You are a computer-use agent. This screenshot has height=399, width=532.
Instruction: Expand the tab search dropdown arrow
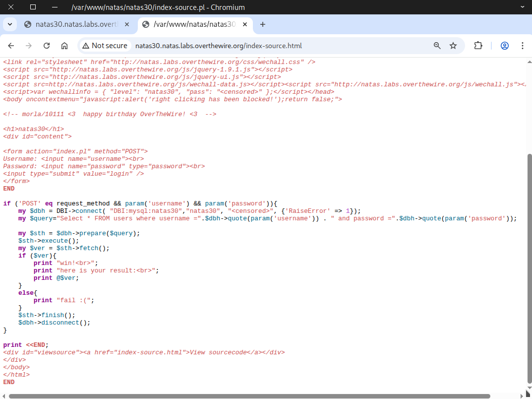10,24
